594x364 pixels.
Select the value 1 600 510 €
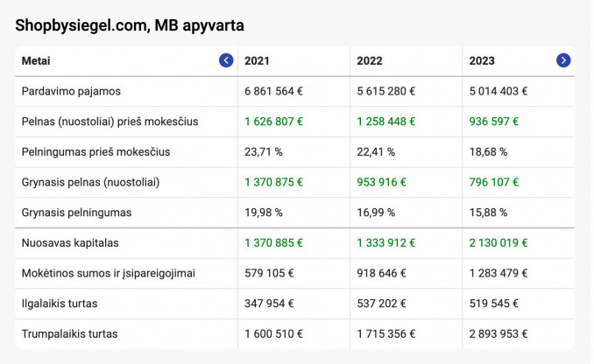[x=273, y=334]
